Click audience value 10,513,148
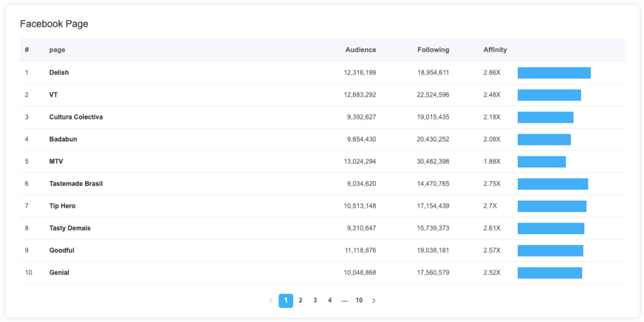Viewport: 644px width, 322px height. 360,206
